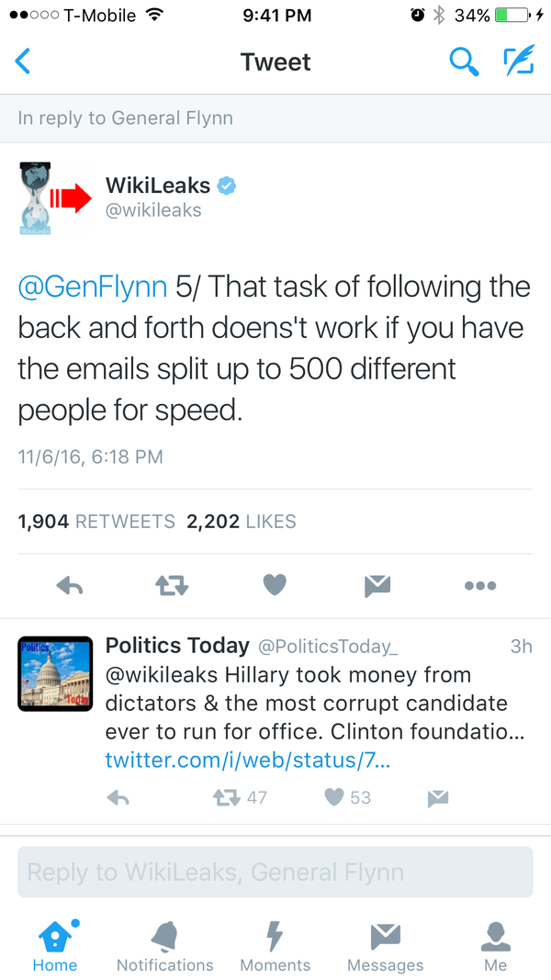Screen dimensions: 551x980
Task: Send WikiLeaks tweet via direct message
Action: 377,585
